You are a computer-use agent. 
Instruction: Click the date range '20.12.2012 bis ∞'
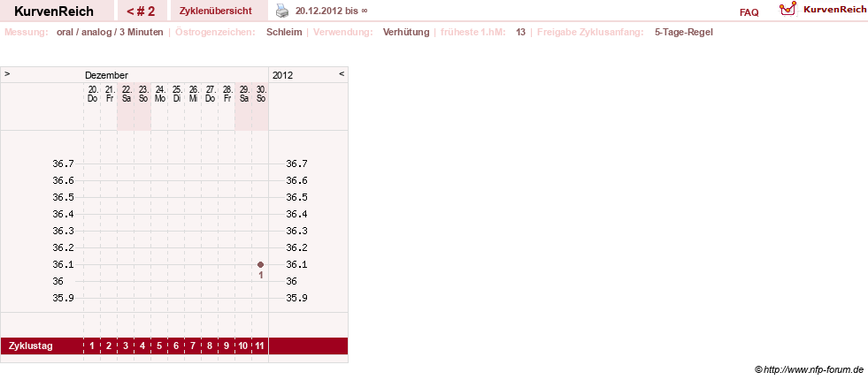tap(331, 11)
